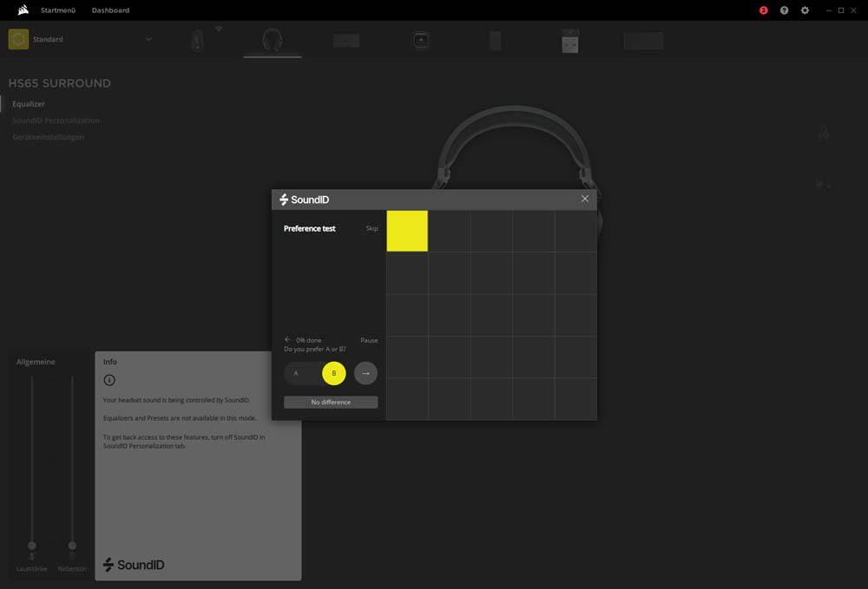Click 'Your headset sound is being controlled' text

[176, 400]
